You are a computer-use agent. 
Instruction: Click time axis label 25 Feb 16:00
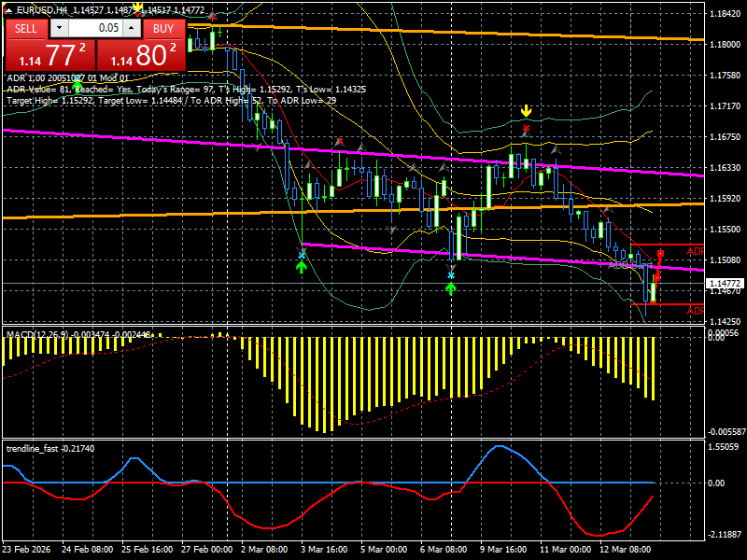pos(148,549)
